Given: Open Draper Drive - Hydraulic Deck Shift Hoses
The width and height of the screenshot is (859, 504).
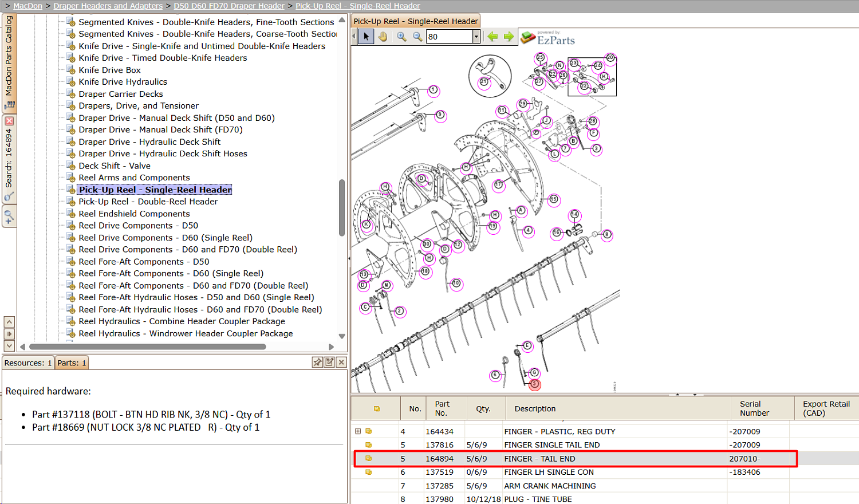Looking at the screenshot, I should click(x=163, y=153).
